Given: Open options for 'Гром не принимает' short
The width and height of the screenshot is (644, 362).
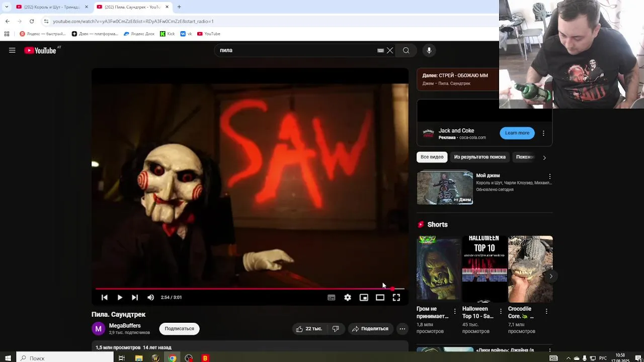Looking at the screenshot, I should [455, 312].
